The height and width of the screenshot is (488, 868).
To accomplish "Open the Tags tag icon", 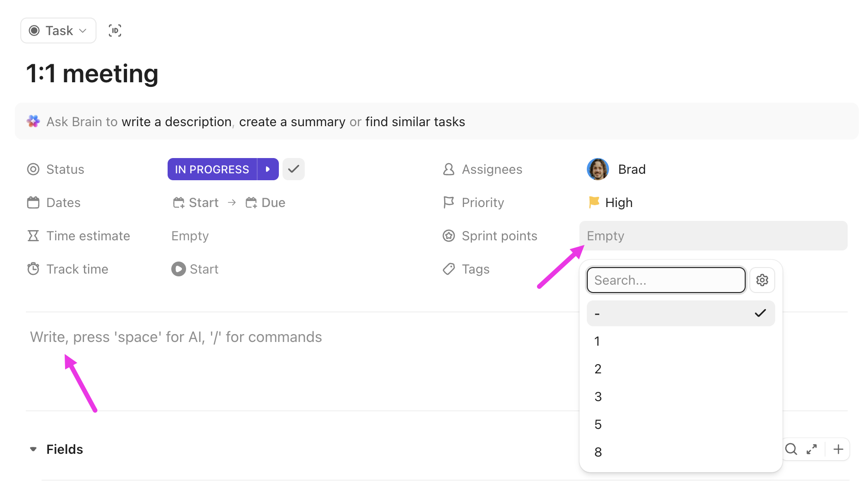I will tap(448, 269).
